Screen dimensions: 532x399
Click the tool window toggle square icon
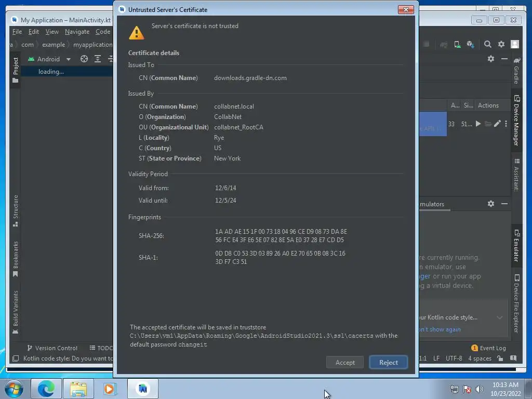click(15, 358)
